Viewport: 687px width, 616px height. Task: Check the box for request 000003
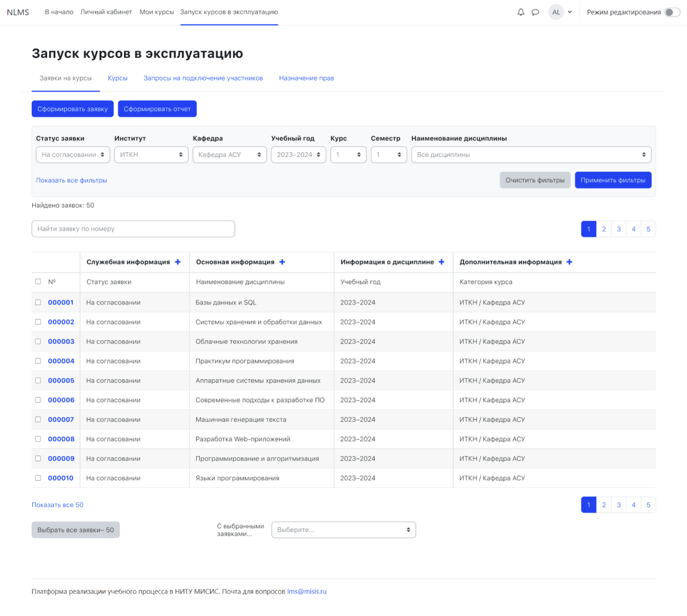(x=38, y=342)
